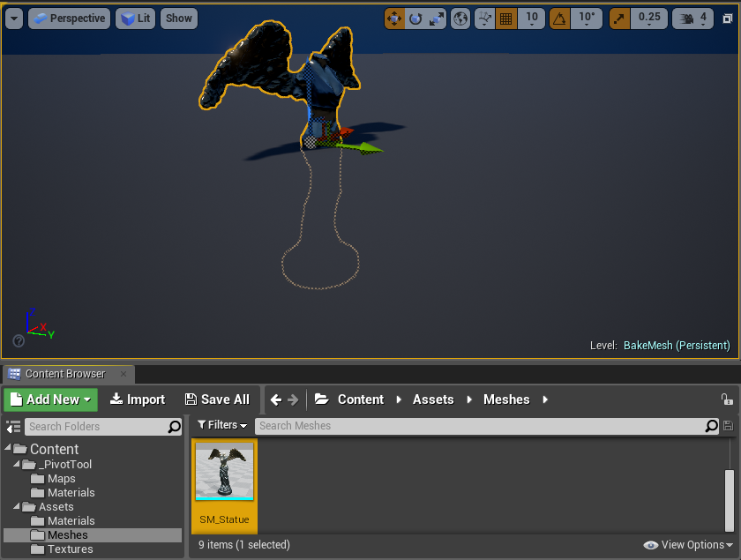Switch to the Content Browser tab
741x560 pixels.
[x=64, y=374]
